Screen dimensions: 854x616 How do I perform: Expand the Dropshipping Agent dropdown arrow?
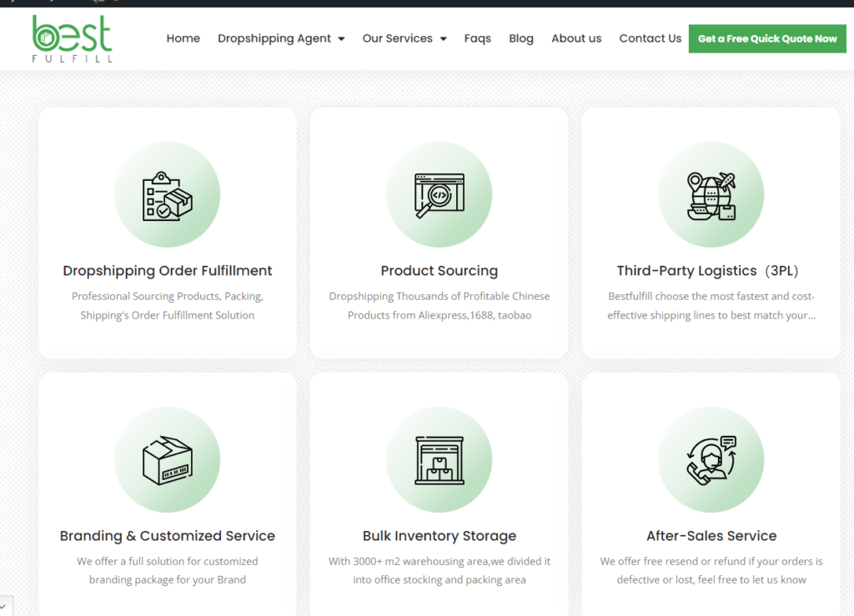click(341, 38)
